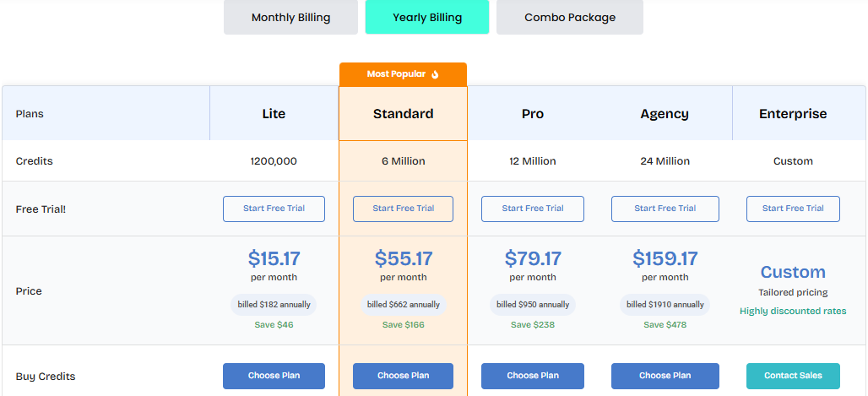The width and height of the screenshot is (868, 396).
Task: Click the Most Popular orange banner
Action: (x=403, y=74)
